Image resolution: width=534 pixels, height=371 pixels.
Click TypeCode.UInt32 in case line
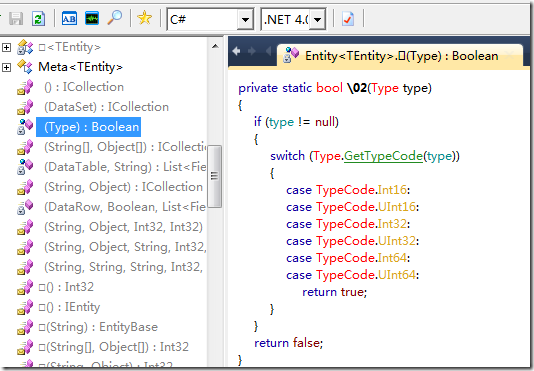(x=366, y=241)
